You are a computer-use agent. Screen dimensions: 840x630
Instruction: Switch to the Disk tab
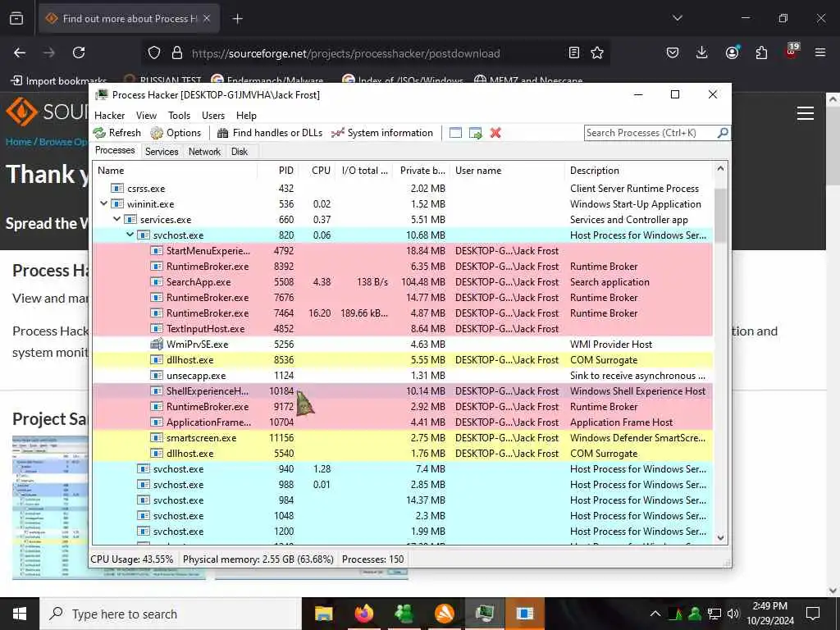(240, 152)
